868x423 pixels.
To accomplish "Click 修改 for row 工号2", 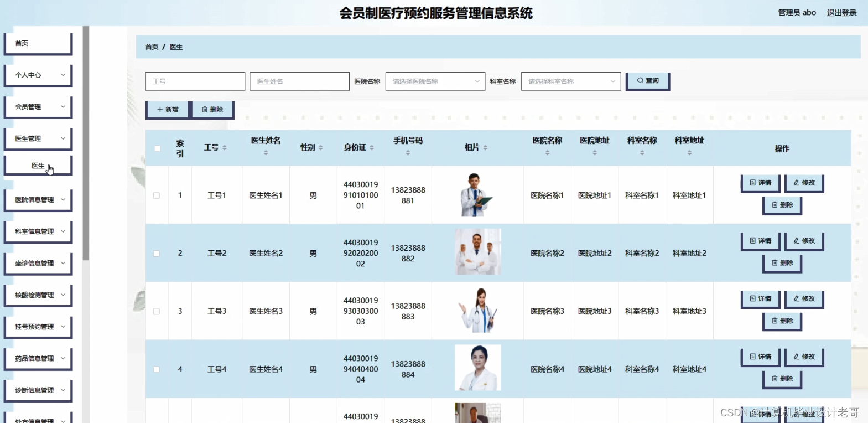I will click(x=804, y=241).
